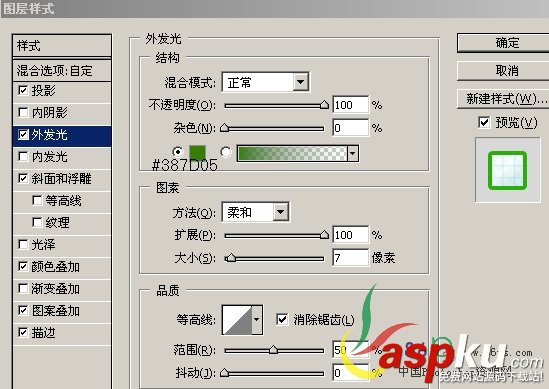Enable the 内发光 checkbox

(x=23, y=157)
